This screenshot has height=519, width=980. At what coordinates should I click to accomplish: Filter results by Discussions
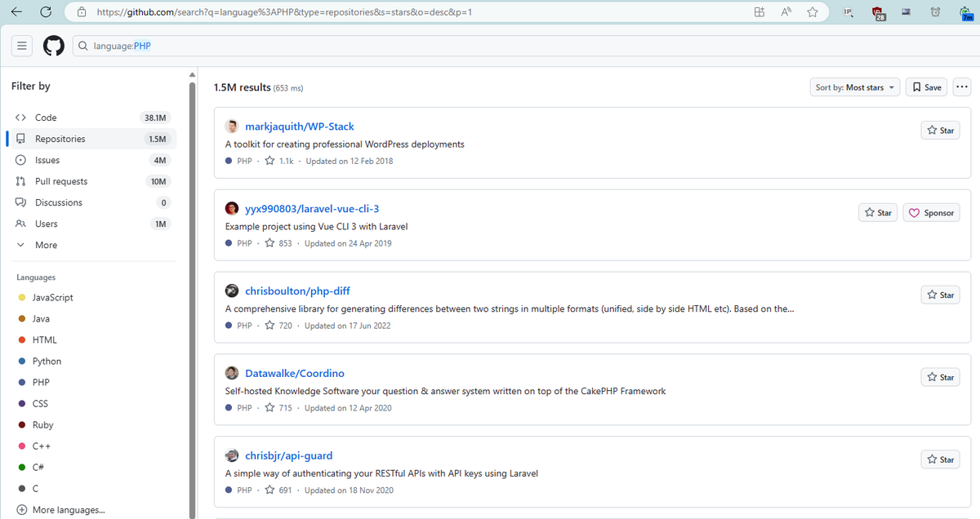[x=91, y=202]
